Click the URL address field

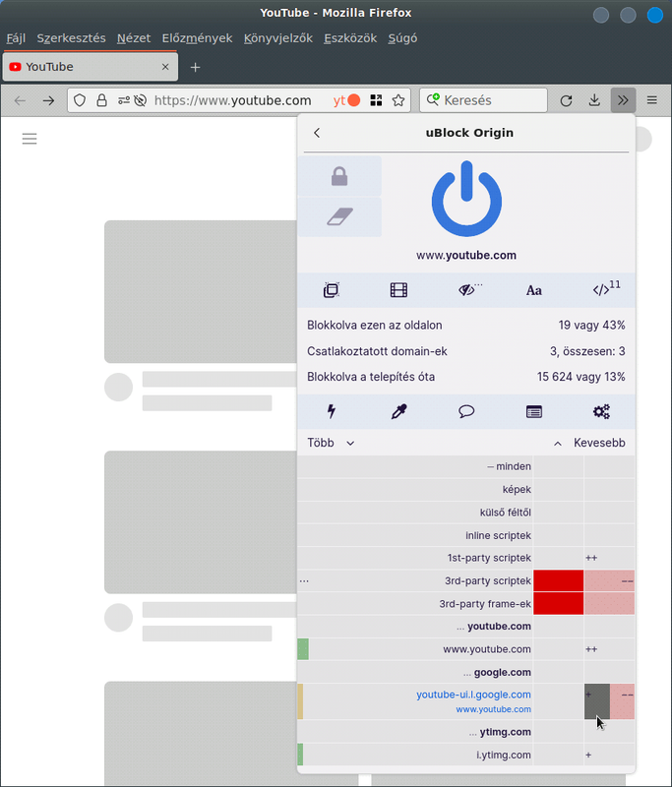pos(232,100)
